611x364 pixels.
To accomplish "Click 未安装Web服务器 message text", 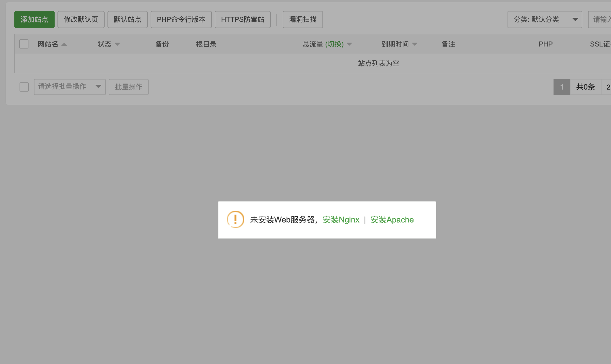I will [x=283, y=220].
